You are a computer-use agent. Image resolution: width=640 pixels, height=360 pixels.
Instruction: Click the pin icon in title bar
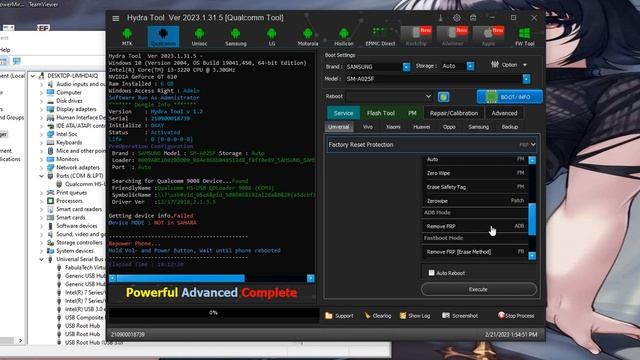tap(441, 18)
